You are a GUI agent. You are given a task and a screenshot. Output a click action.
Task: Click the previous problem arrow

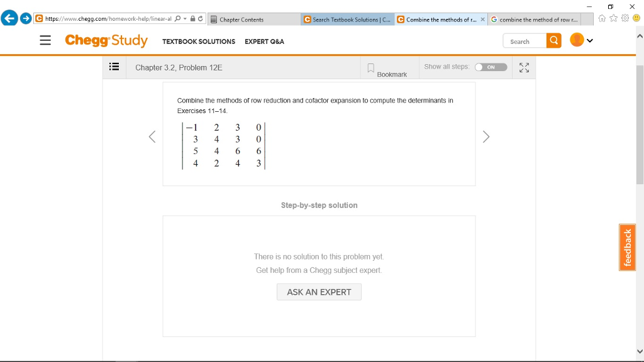152,136
